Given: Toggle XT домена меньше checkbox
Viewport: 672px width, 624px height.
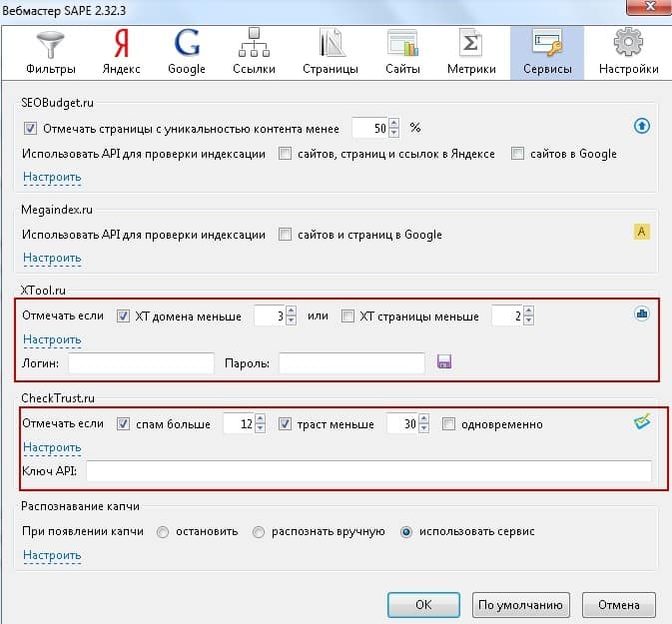Looking at the screenshot, I should [x=123, y=315].
